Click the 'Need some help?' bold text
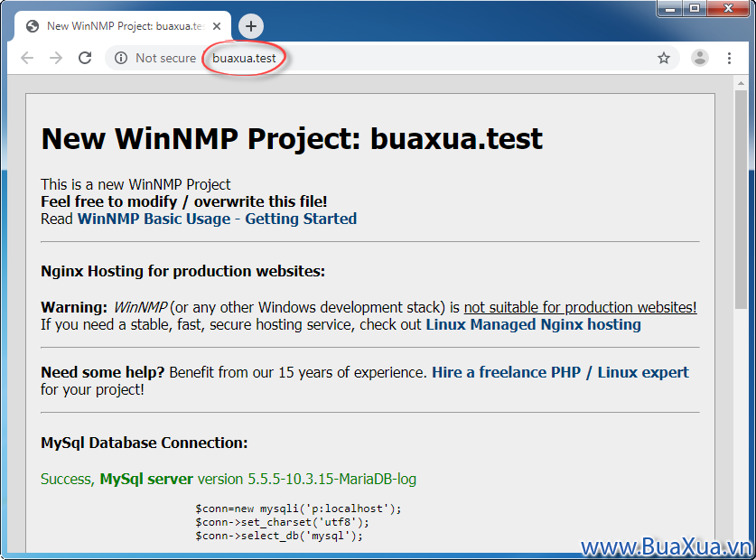 coord(103,372)
